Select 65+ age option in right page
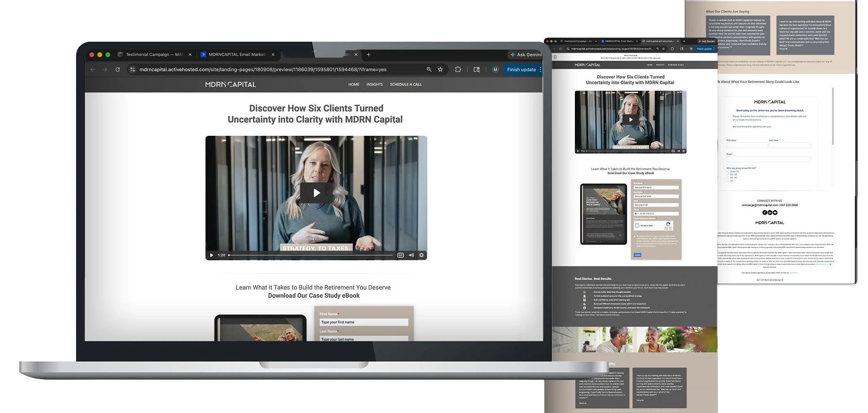This screenshot has width=868, height=413. (x=728, y=180)
